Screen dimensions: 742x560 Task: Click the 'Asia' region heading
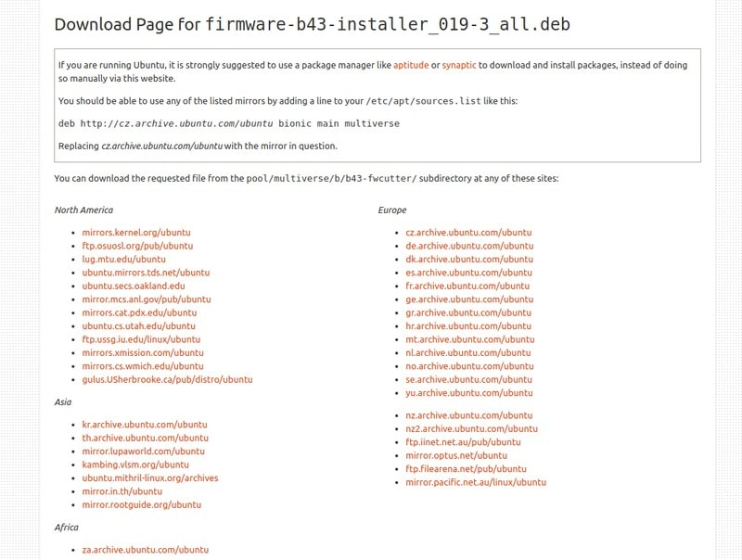[x=63, y=402]
